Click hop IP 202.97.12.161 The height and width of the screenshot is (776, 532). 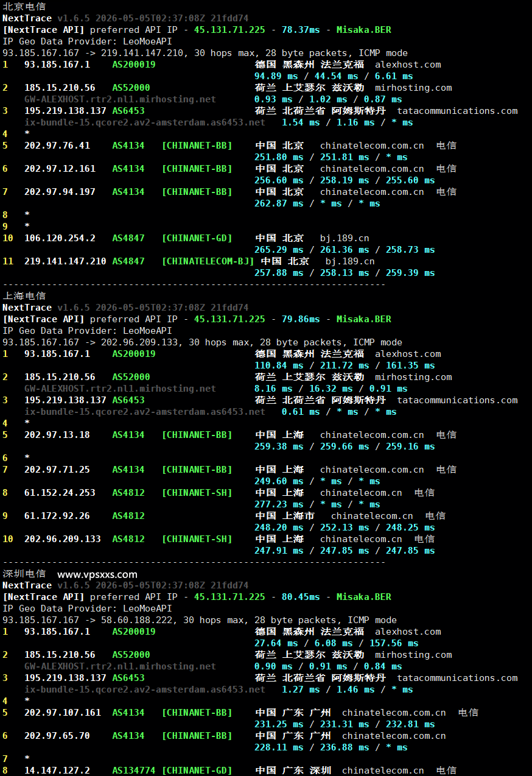(x=60, y=169)
